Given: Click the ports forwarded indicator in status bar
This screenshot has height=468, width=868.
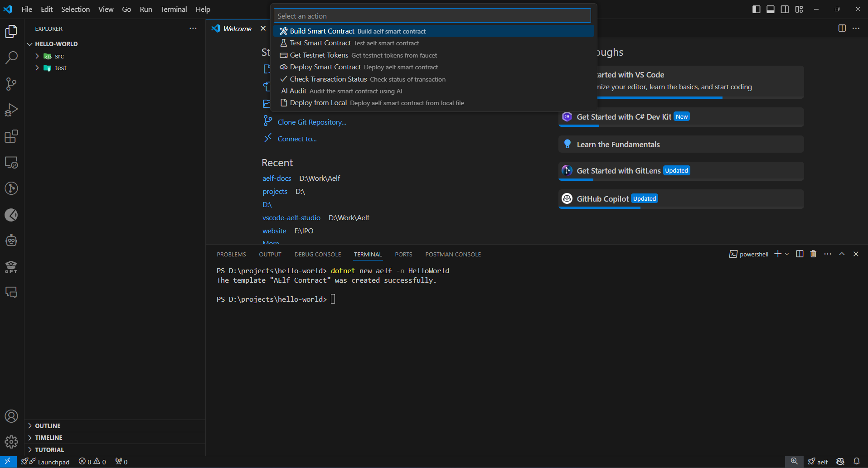Looking at the screenshot, I should coord(121,462).
